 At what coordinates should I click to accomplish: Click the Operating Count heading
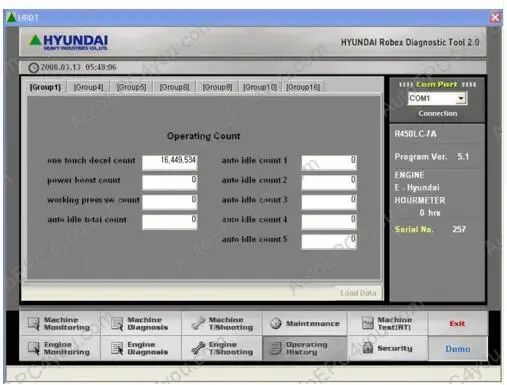click(x=203, y=136)
